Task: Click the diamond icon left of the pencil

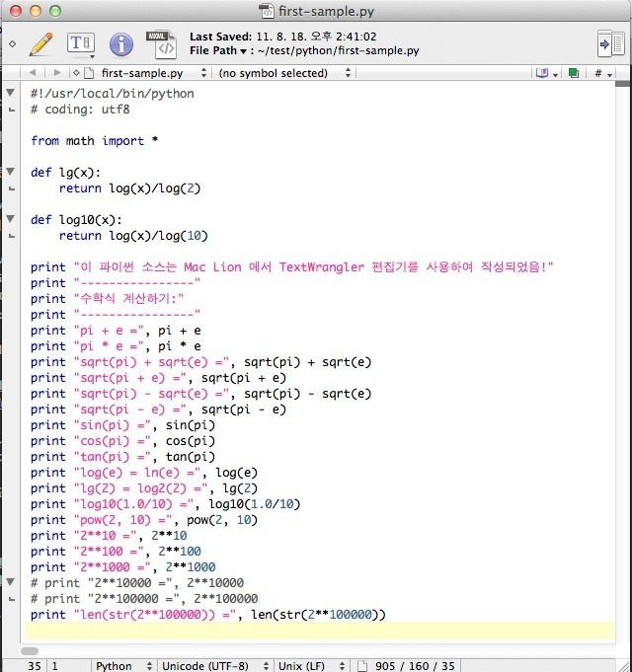Action: click(13, 43)
